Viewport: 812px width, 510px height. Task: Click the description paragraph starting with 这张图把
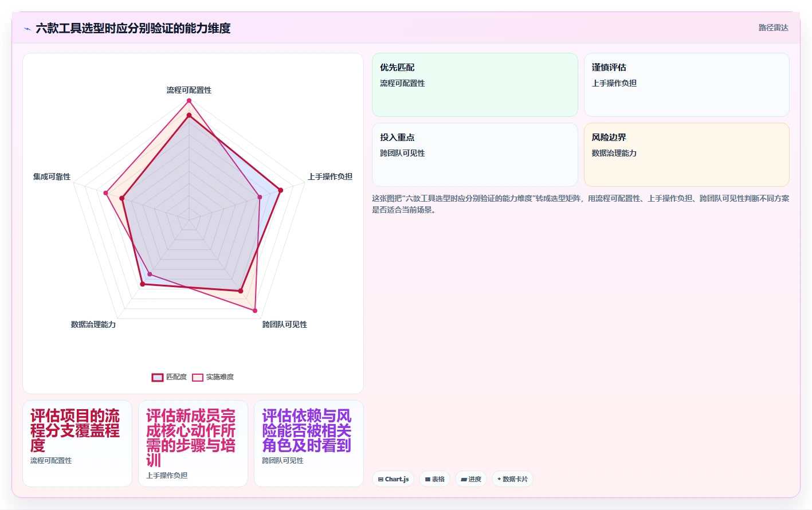(580, 204)
